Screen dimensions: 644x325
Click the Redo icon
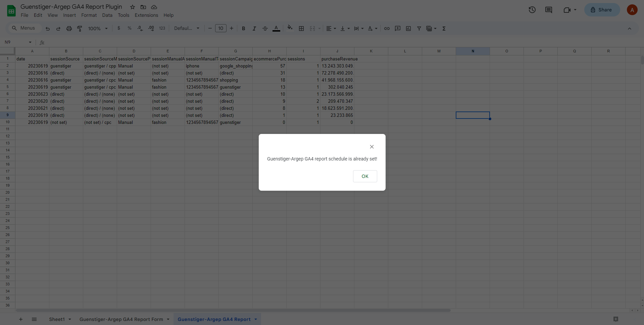(x=58, y=29)
